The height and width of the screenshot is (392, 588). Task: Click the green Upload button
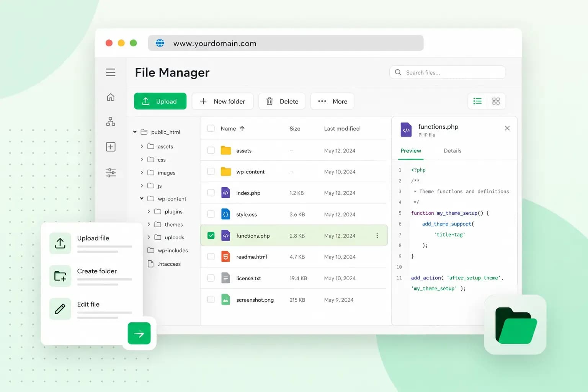click(160, 101)
